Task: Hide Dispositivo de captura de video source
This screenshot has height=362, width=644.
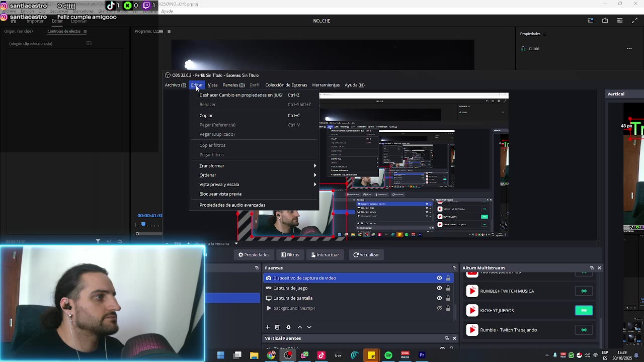Action: click(x=439, y=278)
